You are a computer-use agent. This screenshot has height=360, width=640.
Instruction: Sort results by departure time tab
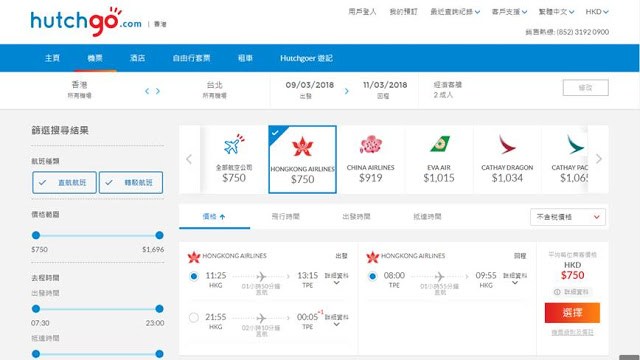pos(356,217)
